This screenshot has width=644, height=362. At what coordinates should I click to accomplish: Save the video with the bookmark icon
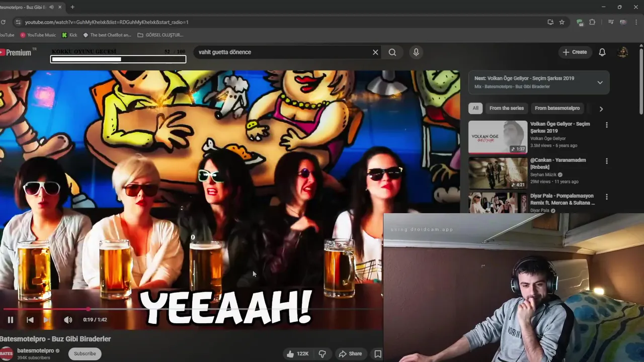coord(377,354)
